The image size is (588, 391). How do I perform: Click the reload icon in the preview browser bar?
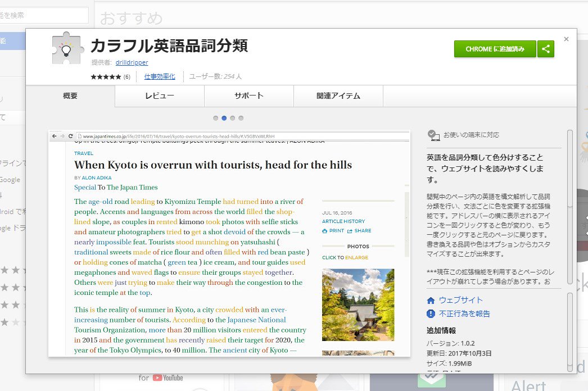[x=71, y=136]
